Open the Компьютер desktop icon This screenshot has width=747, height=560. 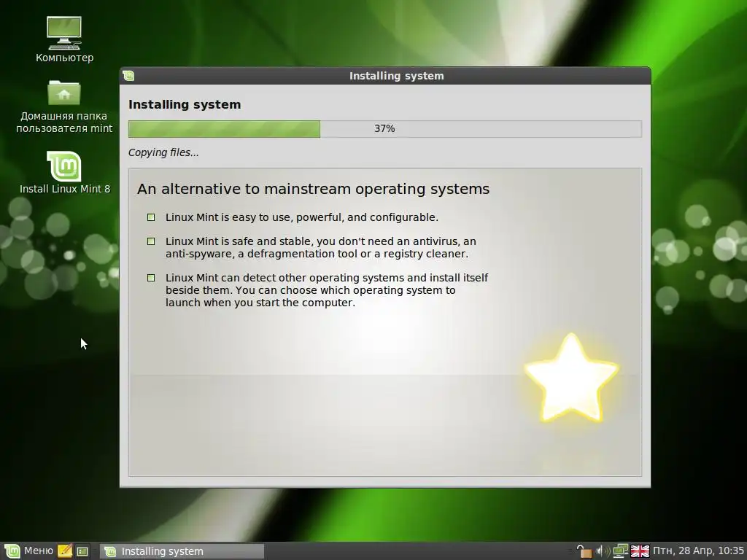(x=64, y=40)
